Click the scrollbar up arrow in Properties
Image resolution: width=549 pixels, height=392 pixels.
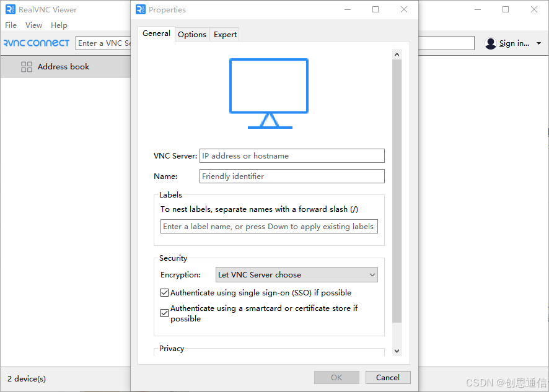[x=397, y=54]
